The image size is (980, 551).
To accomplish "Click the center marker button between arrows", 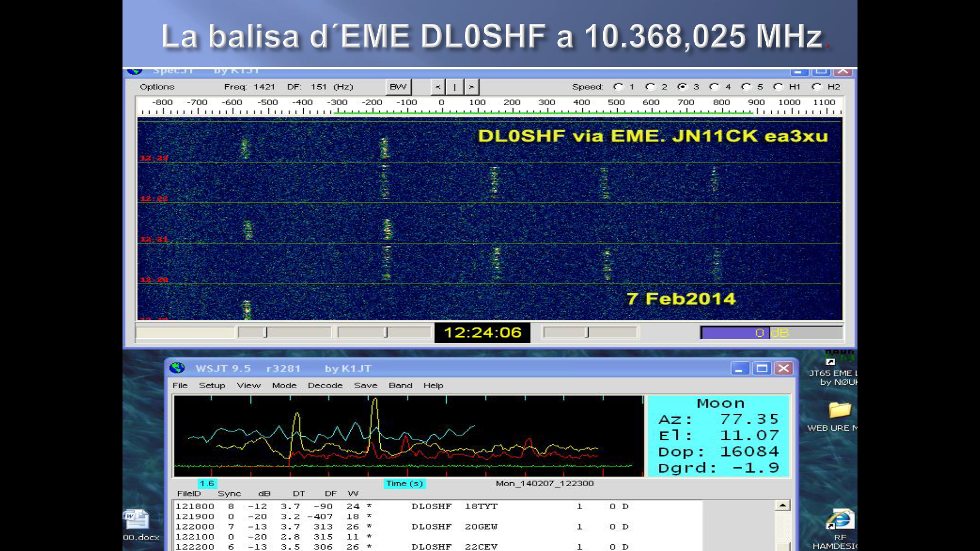I will pos(454,87).
